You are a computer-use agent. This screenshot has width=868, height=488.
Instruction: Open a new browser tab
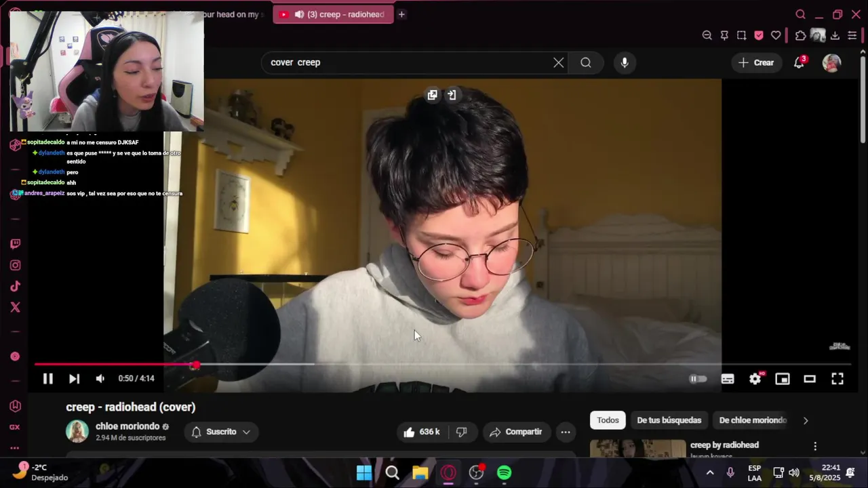pyautogui.click(x=401, y=14)
